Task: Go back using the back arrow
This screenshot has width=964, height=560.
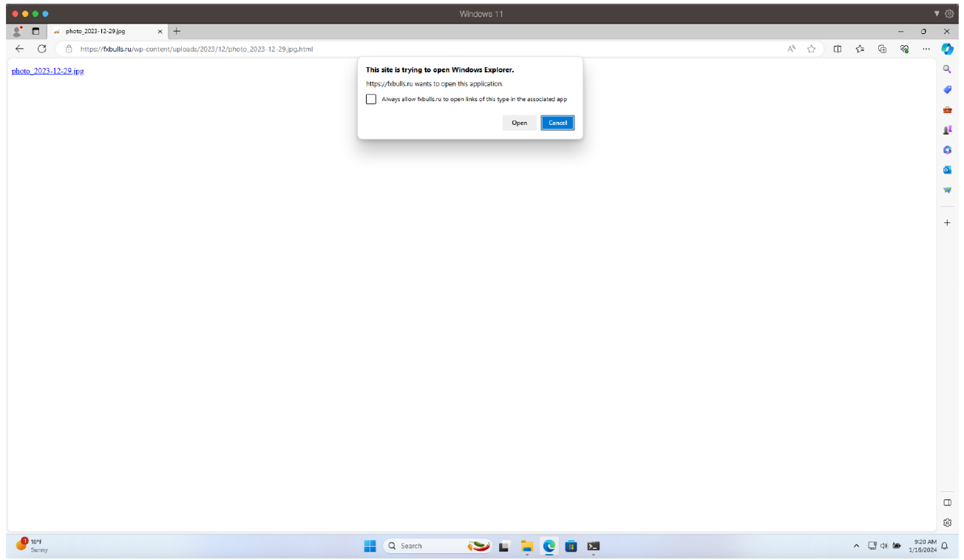Action: [x=19, y=49]
